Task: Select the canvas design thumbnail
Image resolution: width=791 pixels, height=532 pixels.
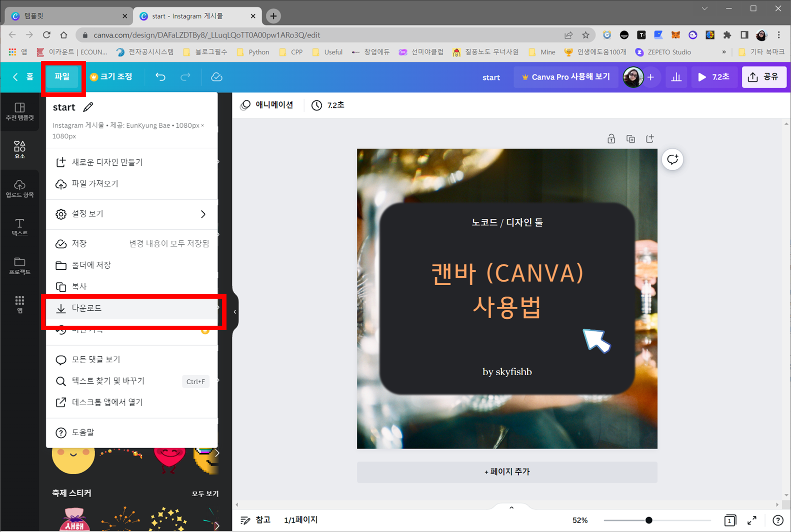Action: coord(507,299)
